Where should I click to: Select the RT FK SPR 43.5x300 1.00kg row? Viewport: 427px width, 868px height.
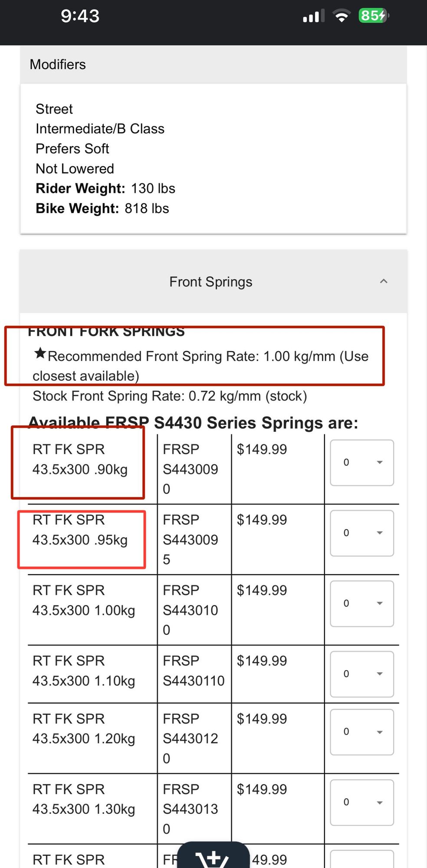84,601
